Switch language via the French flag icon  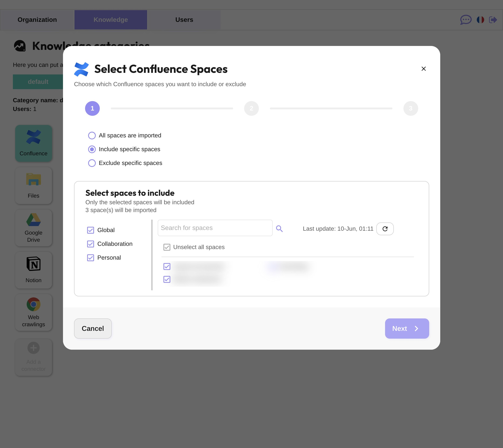coord(480,20)
